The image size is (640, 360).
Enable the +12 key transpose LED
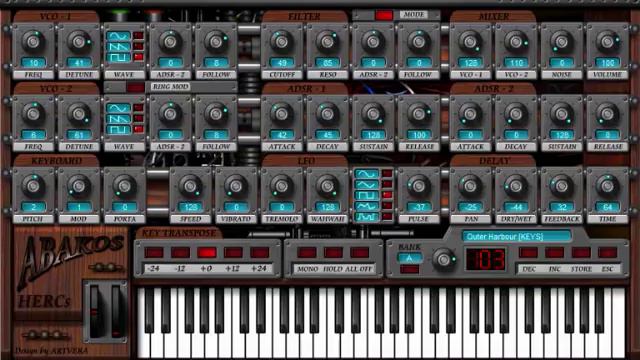point(233,252)
